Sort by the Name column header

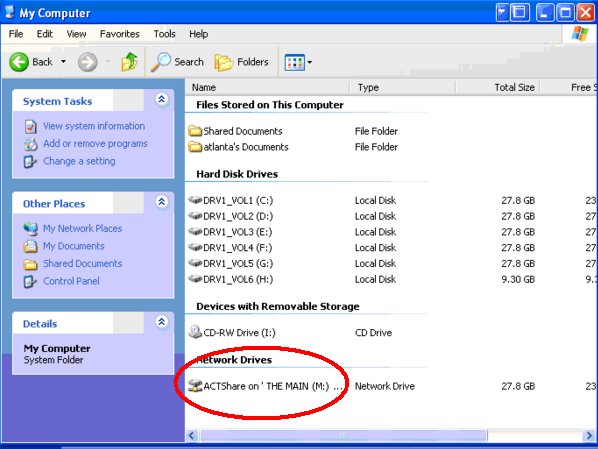267,87
